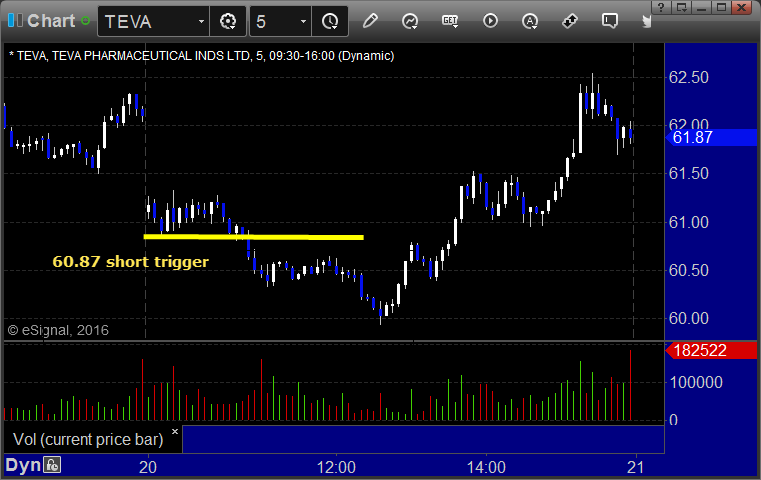Viewport: 761px width, 480px height.
Task: Click the 100000 volume axis label
Action: click(x=696, y=382)
